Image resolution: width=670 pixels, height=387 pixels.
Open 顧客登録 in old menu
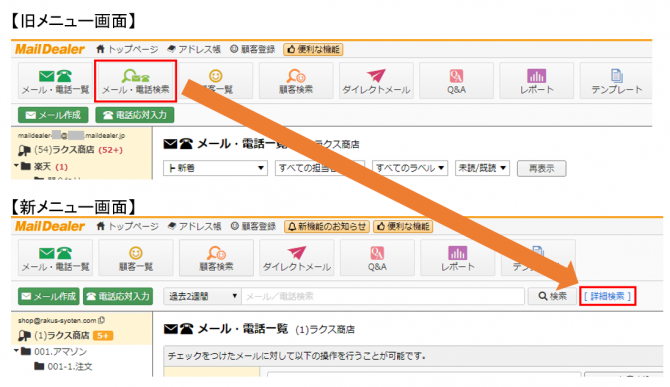click(253, 50)
